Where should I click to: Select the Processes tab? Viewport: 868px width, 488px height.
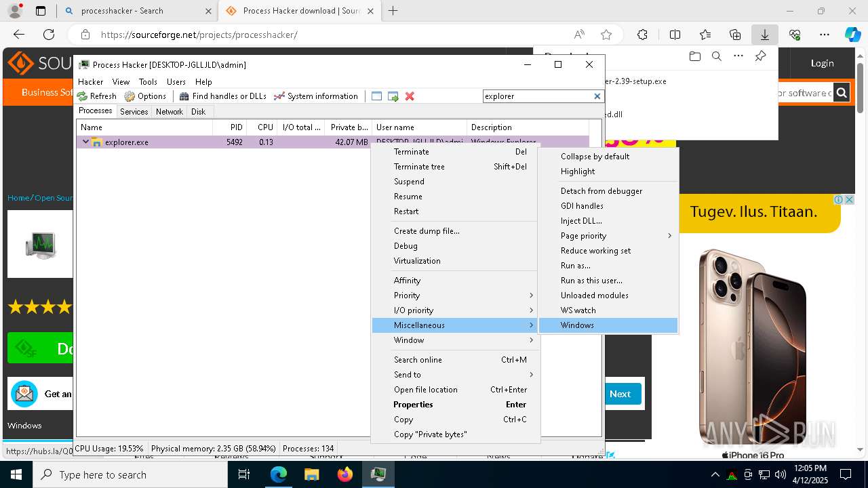pyautogui.click(x=96, y=111)
